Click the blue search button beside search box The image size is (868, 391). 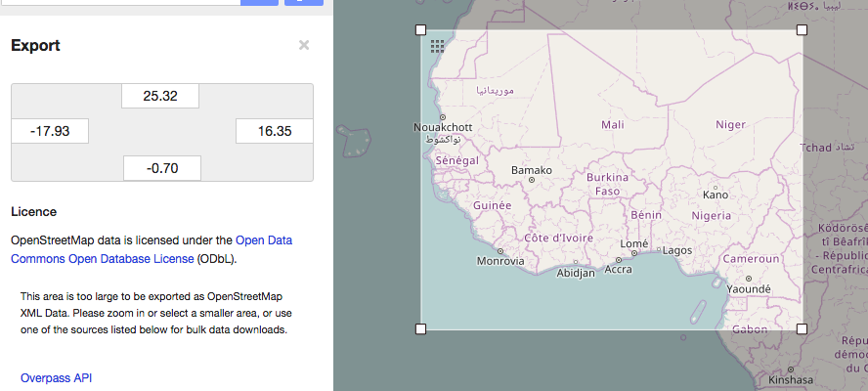click(x=259, y=2)
